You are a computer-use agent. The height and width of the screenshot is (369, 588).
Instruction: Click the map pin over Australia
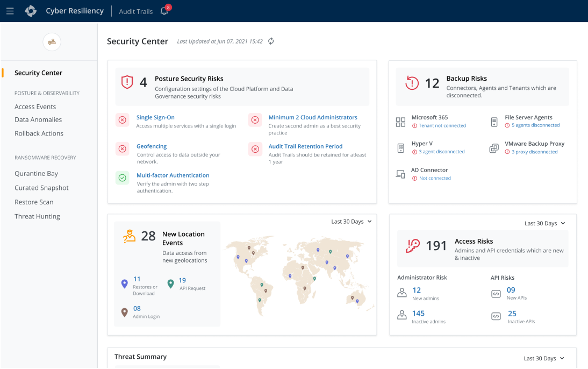click(x=353, y=297)
